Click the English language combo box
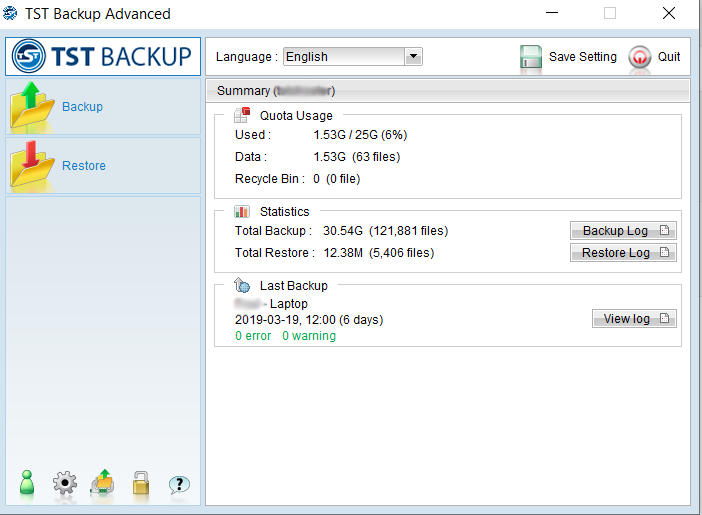 [343, 57]
